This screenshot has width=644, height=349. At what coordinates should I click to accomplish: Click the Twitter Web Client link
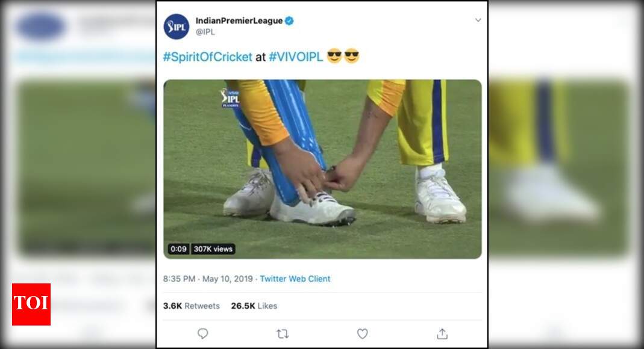click(295, 279)
